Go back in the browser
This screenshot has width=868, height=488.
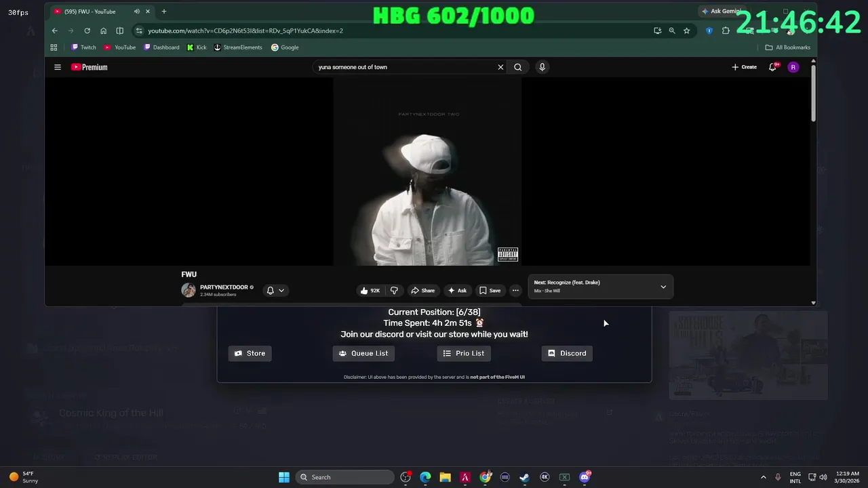pos(55,30)
